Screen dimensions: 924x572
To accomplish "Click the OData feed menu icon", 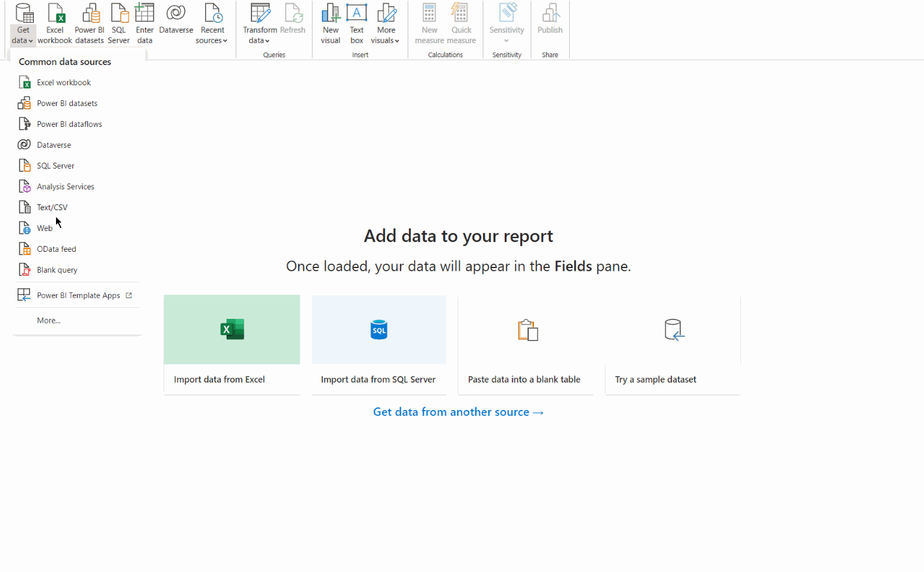I will click(x=25, y=249).
